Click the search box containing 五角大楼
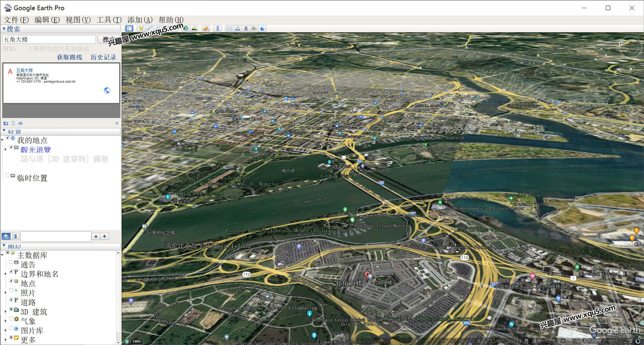The image size is (644, 345). [x=49, y=39]
